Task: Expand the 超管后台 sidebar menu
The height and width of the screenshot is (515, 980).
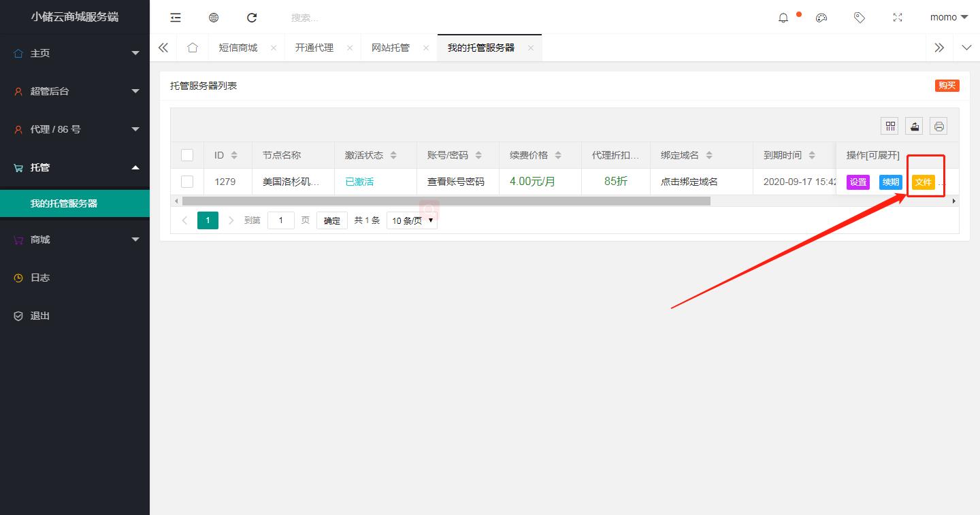Action: point(75,91)
